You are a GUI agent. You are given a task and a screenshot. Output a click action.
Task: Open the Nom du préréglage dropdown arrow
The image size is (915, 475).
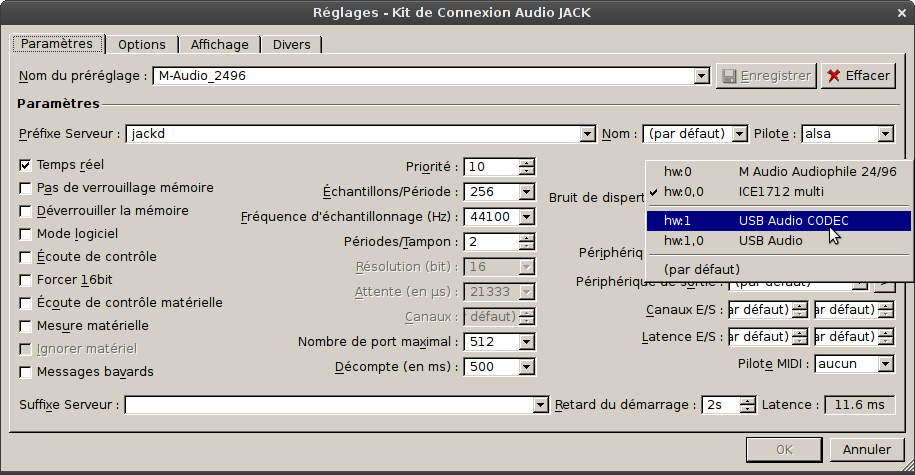[701, 76]
